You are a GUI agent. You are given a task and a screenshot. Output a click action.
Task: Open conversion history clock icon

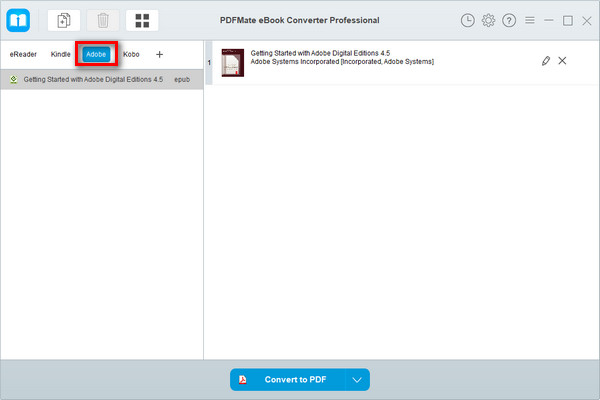468,20
